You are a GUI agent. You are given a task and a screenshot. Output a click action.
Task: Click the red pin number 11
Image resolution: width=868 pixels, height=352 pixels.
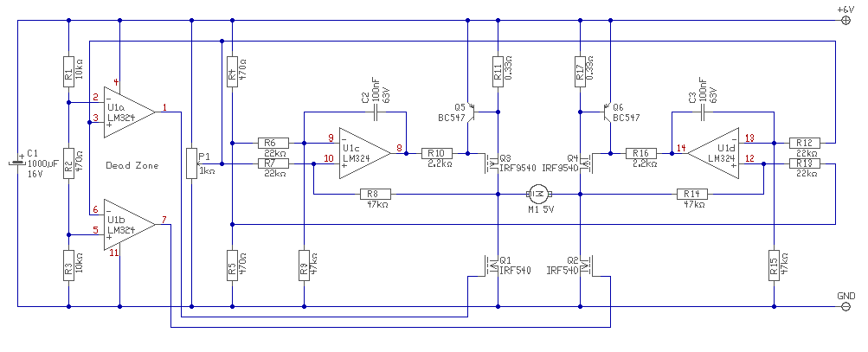(114, 254)
